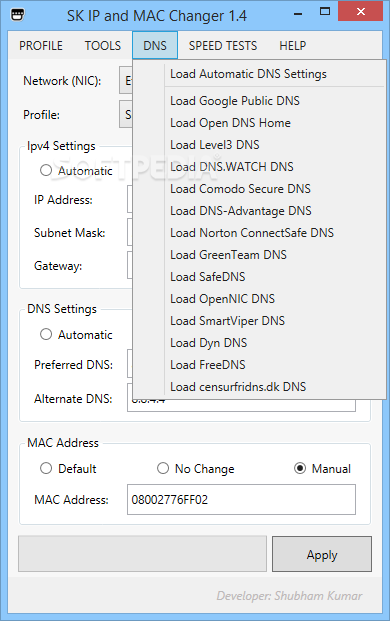Image resolution: width=390 pixels, height=621 pixels.
Task: Select Automatic radio under Ipv4 Settings
Action: [x=46, y=170]
